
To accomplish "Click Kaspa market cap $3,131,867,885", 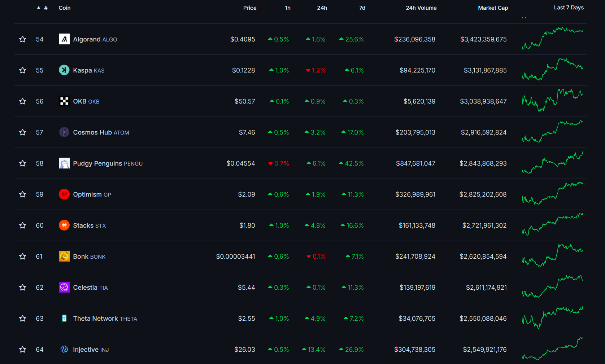I will [485, 70].
